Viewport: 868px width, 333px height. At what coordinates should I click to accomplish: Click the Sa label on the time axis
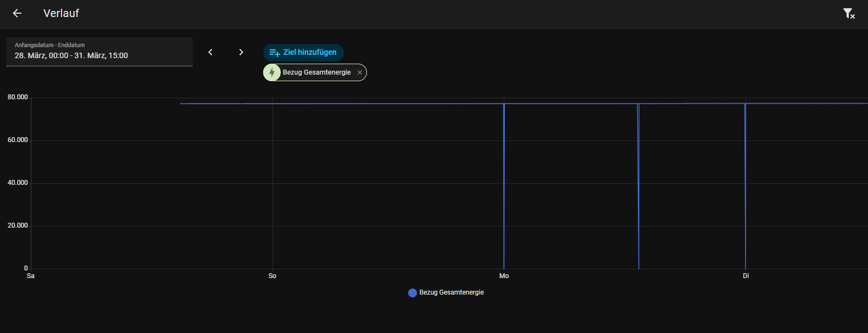pyautogui.click(x=31, y=276)
